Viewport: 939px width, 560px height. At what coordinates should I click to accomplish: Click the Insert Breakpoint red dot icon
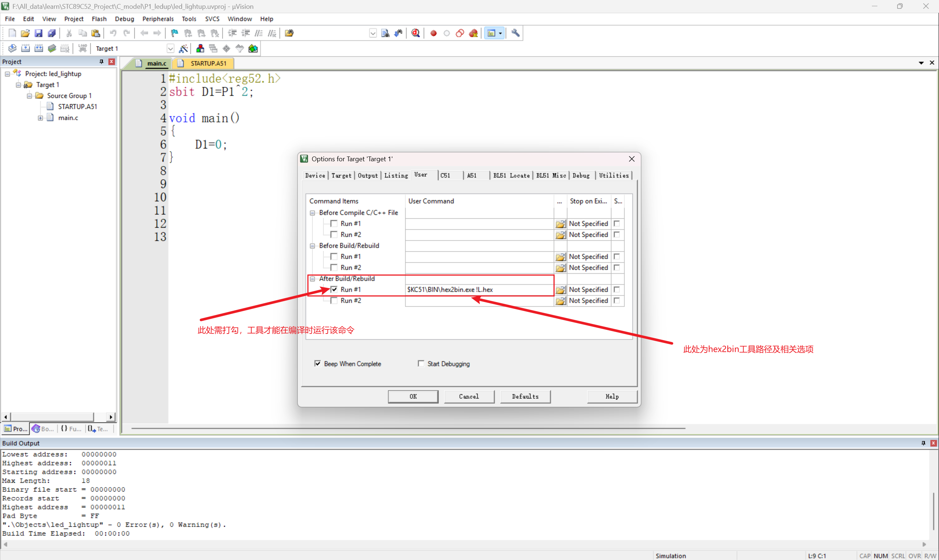[x=434, y=33]
